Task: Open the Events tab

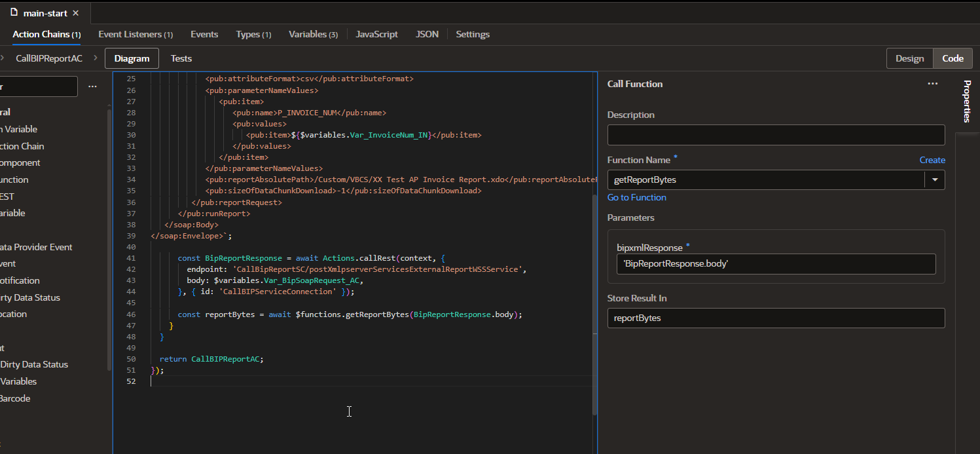Action: point(204,34)
